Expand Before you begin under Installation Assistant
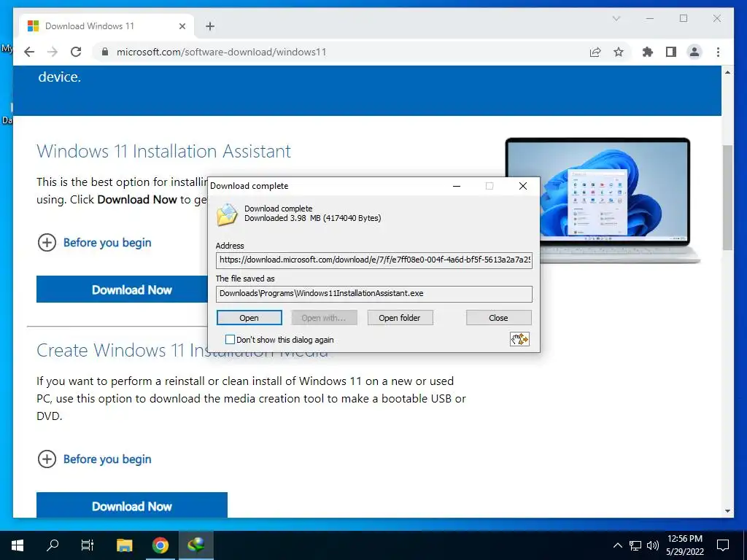Viewport: 747px width, 560px height. [x=94, y=243]
